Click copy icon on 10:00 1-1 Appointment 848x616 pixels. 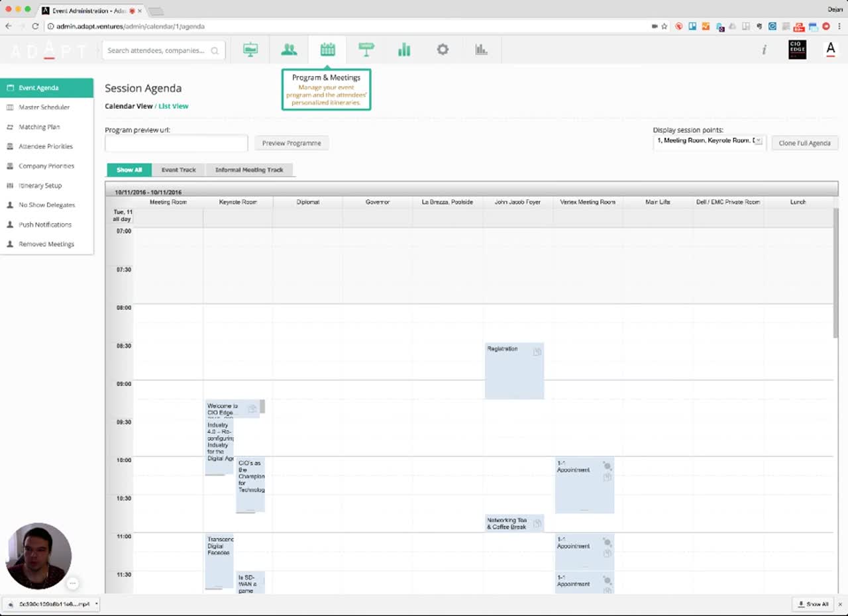[607, 477]
